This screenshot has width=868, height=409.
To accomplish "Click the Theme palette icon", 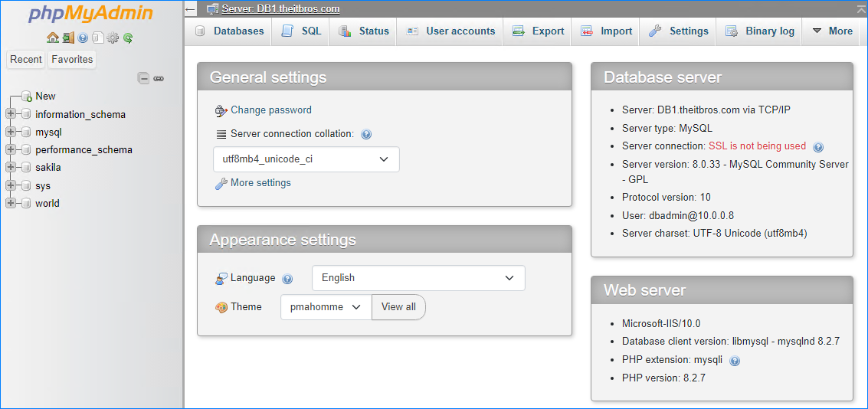I will click(221, 307).
